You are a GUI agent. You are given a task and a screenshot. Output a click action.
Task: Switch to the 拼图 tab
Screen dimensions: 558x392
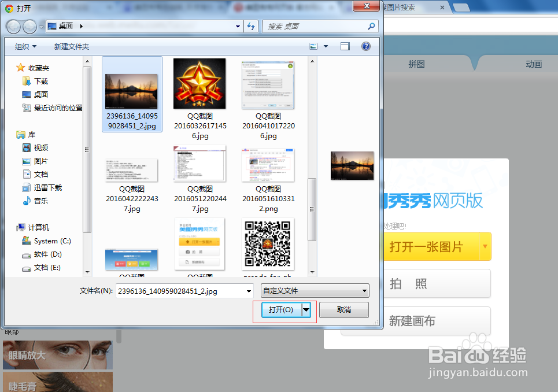click(416, 64)
